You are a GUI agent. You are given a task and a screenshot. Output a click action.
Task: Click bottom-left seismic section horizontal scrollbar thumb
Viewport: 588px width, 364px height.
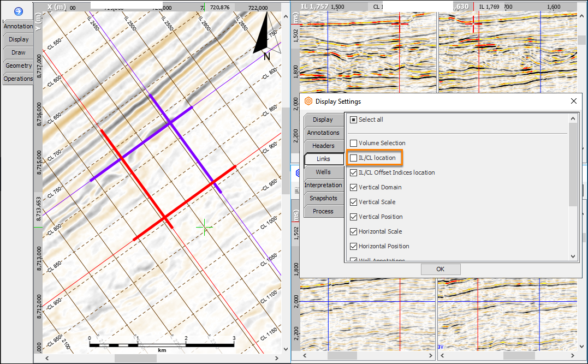[x=342, y=355]
